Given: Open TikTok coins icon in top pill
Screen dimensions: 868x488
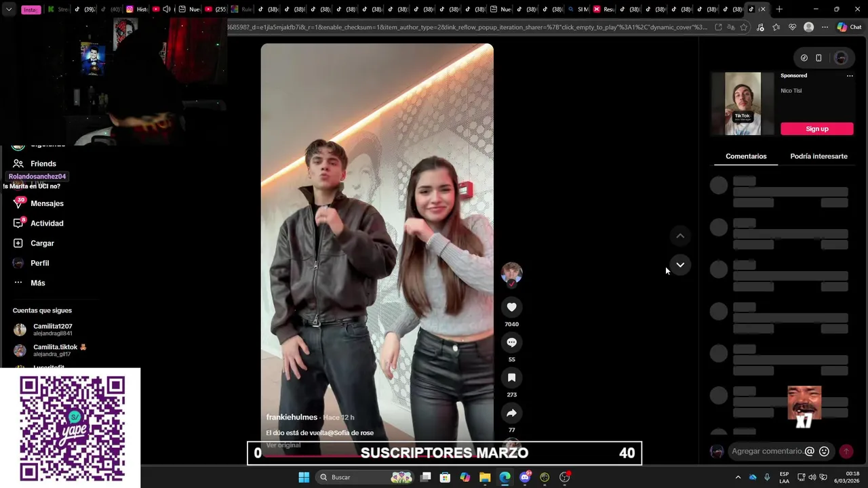Looking at the screenshot, I should coord(804,58).
